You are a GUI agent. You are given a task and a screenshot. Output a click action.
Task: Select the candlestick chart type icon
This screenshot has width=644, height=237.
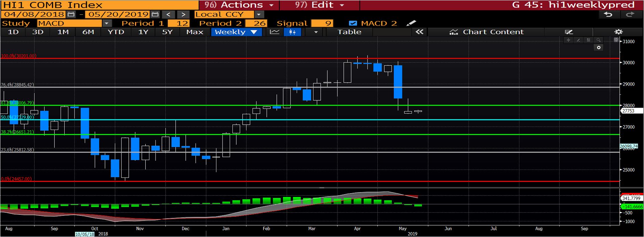(x=292, y=32)
